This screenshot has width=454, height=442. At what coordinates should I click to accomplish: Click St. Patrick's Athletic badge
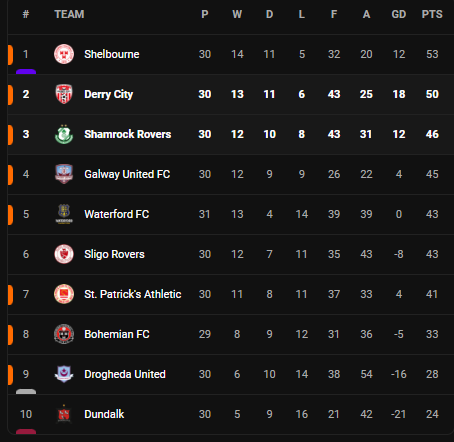[x=64, y=294]
